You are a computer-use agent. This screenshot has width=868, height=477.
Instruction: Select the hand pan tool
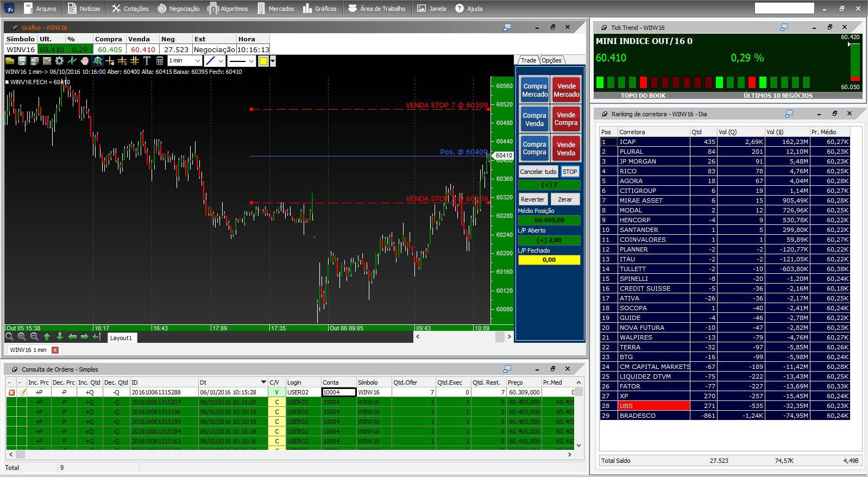pos(85,61)
